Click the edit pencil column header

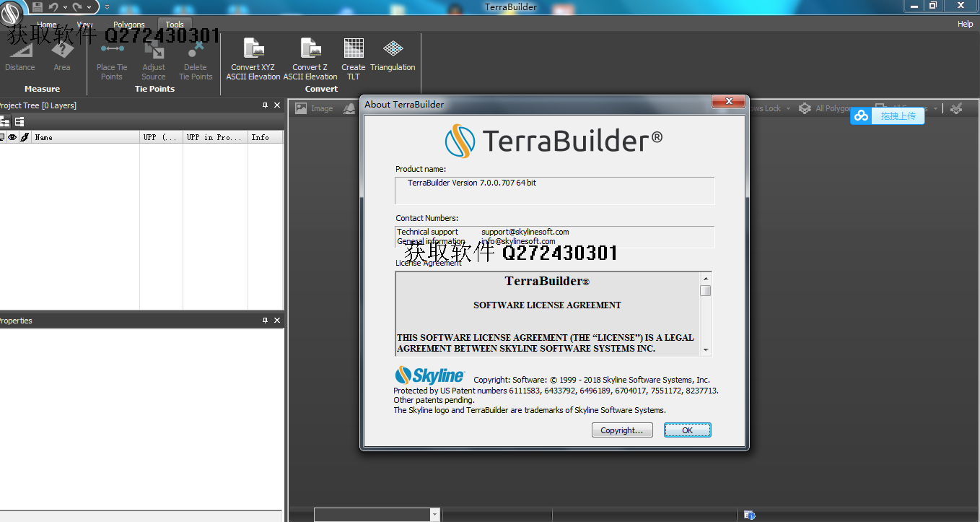pyautogui.click(x=25, y=137)
